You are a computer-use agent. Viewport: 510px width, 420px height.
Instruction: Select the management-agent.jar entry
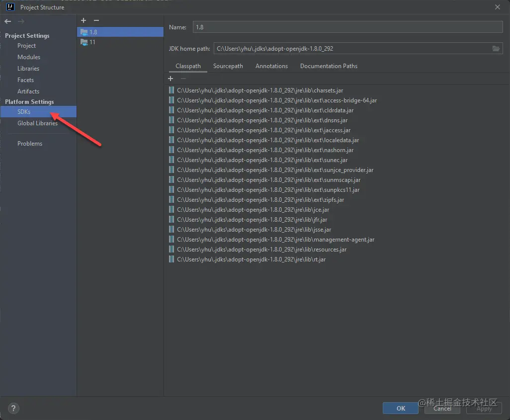tap(275, 240)
